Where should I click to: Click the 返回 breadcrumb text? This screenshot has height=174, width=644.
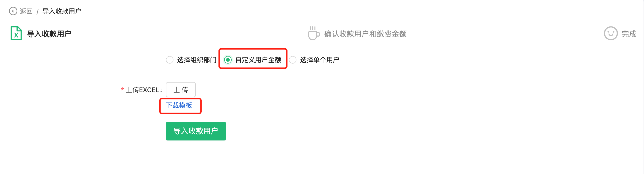pyautogui.click(x=26, y=11)
